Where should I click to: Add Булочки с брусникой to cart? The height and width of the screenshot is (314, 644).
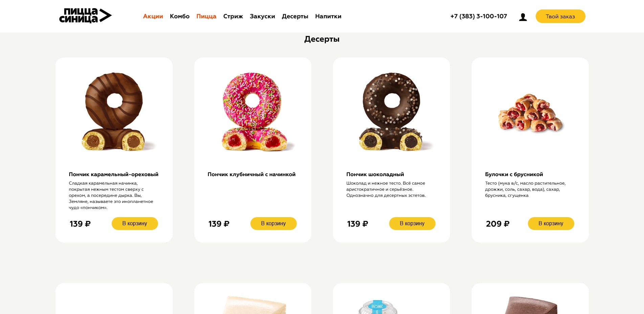(551, 224)
